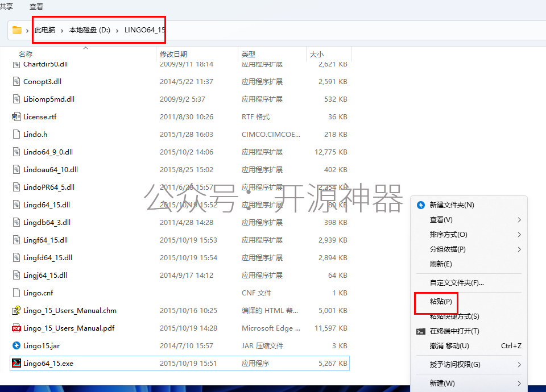Select the Lingo15.jar archive icon
Viewport: 546px width, 392px height.
pyautogui.click(x=16, y=345)
